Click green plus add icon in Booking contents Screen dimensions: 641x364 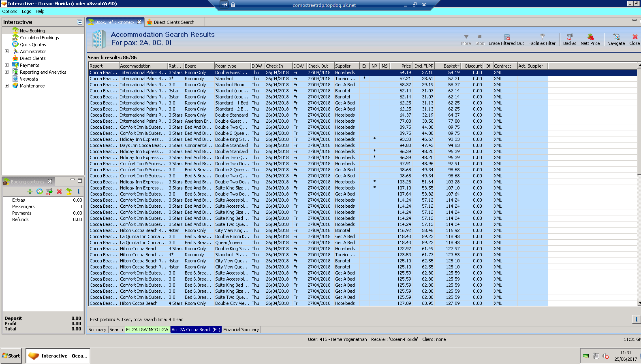click(x=30, y=192)
